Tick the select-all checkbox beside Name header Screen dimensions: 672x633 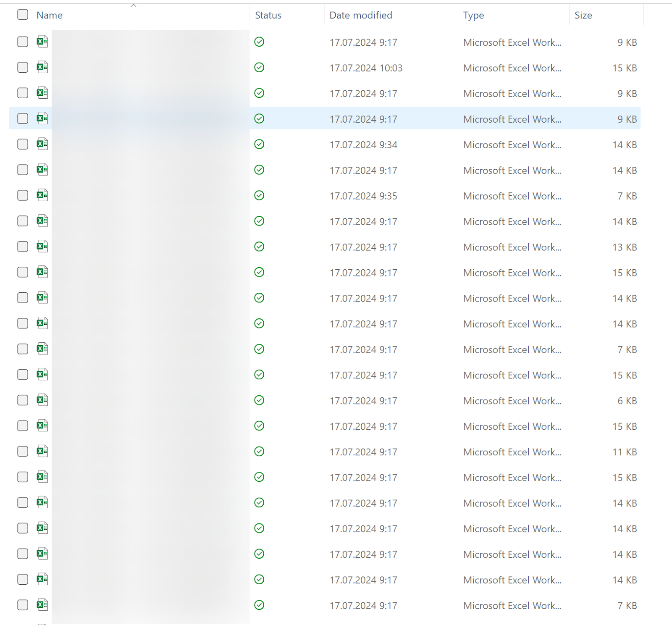23,15
